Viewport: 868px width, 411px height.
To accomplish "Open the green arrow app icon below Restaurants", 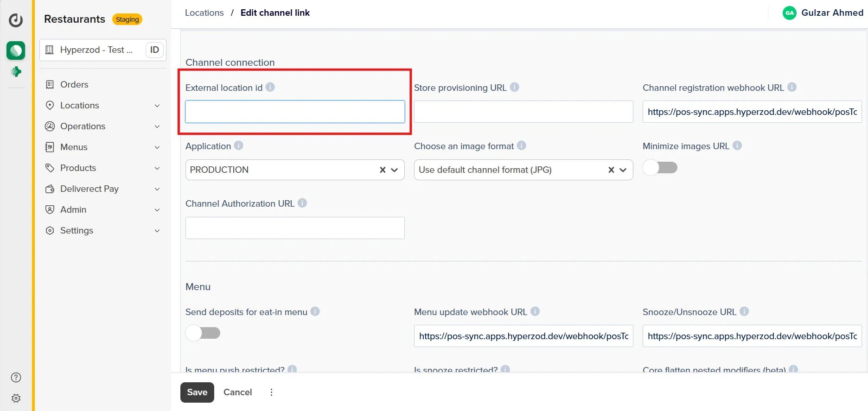I will (x=16, y=71).
